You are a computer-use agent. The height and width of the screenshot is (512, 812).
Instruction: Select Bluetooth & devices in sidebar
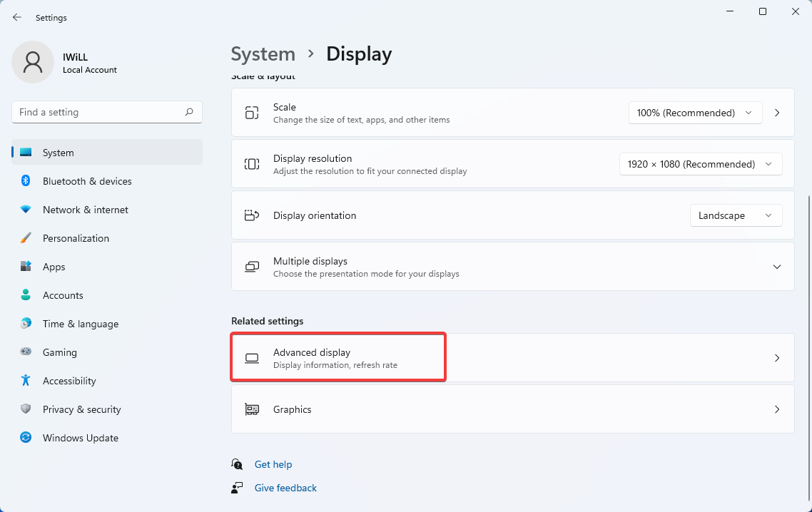[87, 181]
